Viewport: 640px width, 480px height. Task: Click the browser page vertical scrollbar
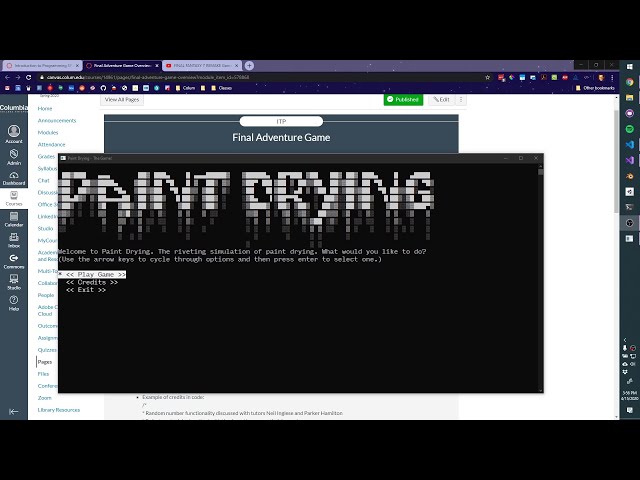point(616,257)
